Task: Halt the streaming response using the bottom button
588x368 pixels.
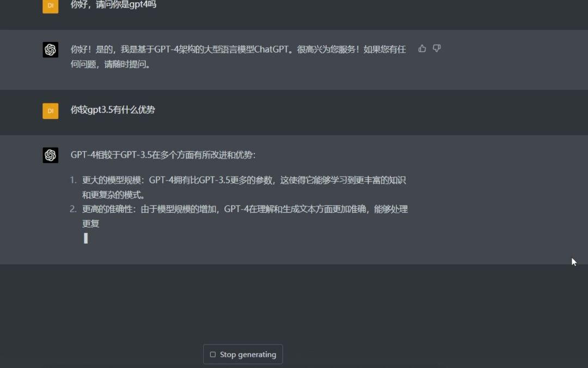Action: point(243,354)
